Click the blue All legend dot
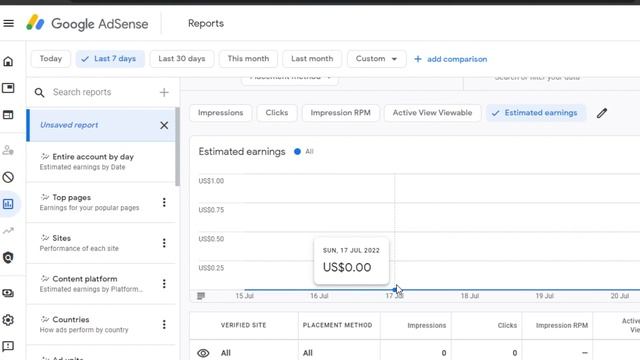This screenshot has height=360, width=640. 297,151
